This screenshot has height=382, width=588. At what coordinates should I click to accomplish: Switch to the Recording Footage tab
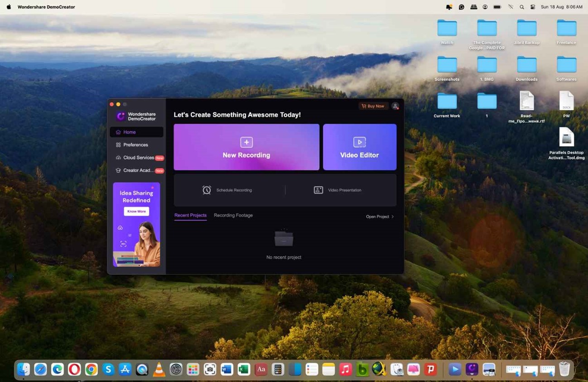pos(233,215)
